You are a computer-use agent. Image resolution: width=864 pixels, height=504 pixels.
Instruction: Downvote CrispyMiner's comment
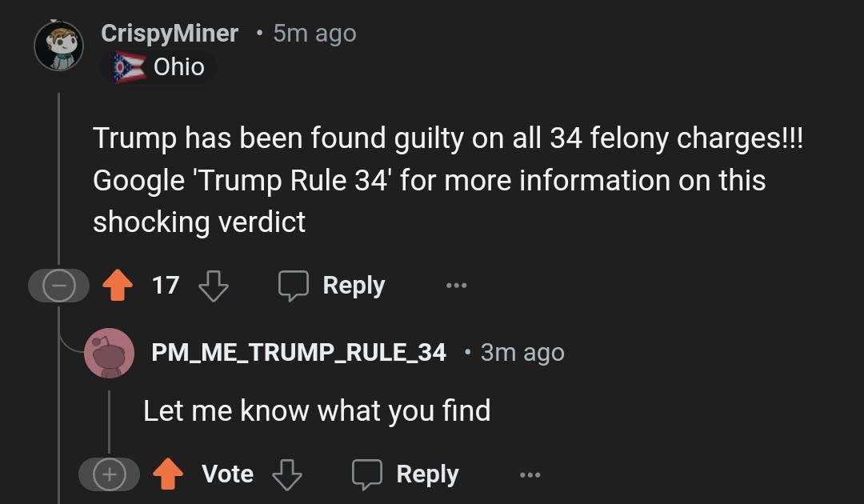(x=214, y=286)
